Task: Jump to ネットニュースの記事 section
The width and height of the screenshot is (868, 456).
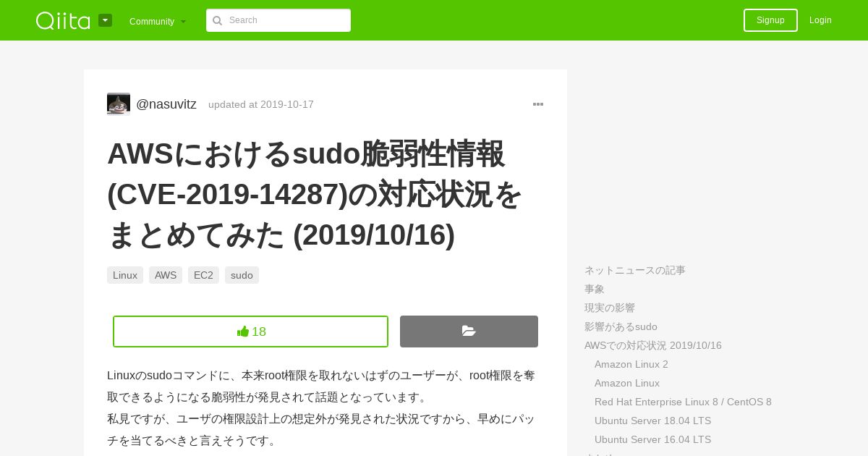Action: point(635,270)
